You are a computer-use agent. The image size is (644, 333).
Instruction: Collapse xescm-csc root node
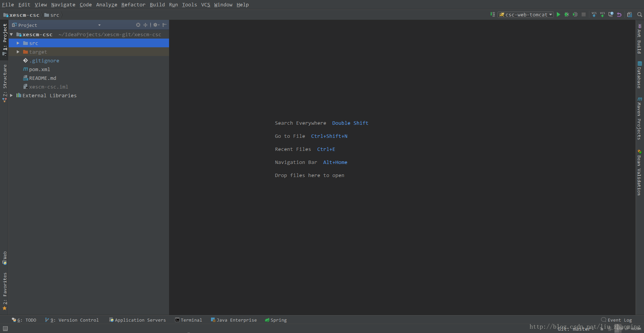[11, 35]
